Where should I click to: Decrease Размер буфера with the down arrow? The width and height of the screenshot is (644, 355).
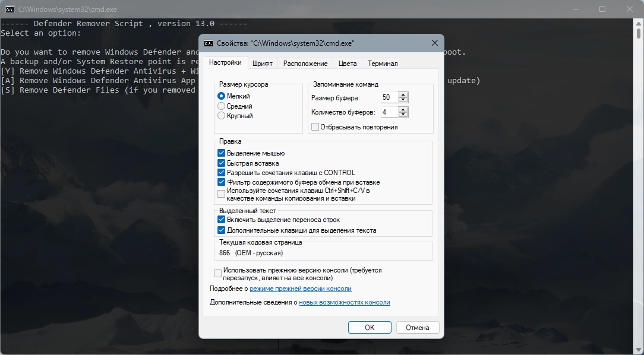click(x=403, y=100)
